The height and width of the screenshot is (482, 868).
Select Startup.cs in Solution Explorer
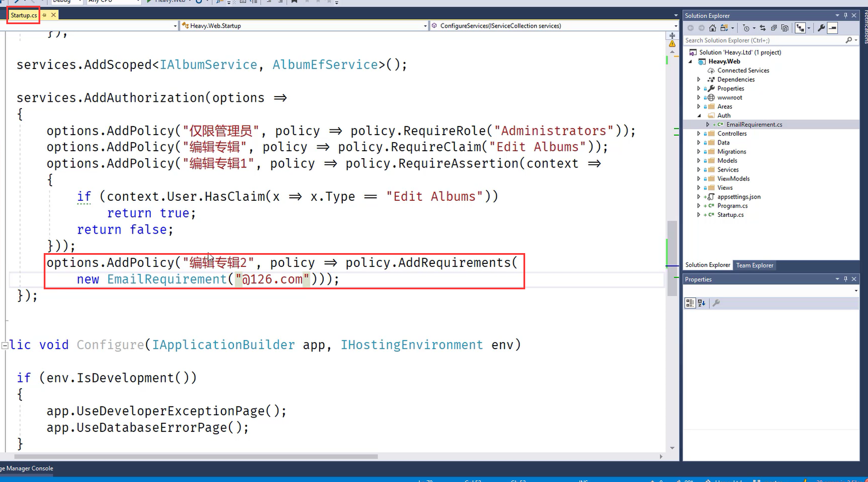tap(730, 215)
